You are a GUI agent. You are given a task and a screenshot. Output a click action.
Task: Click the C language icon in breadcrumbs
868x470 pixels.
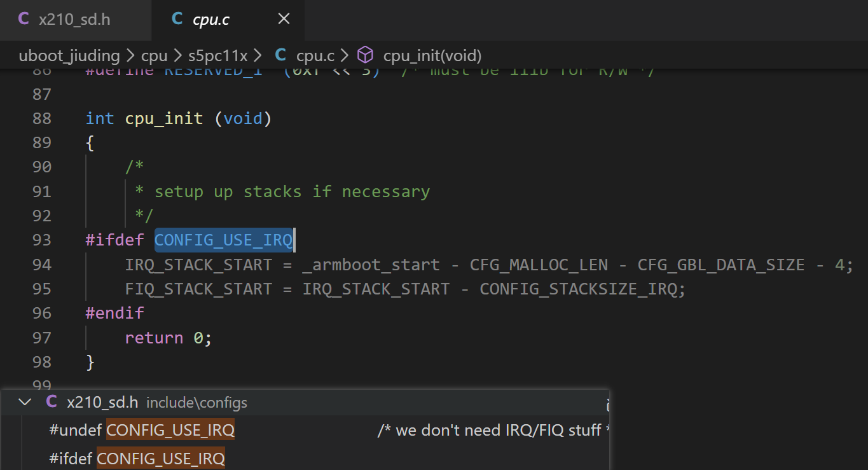pyautogui.click(x=280, y=55)
